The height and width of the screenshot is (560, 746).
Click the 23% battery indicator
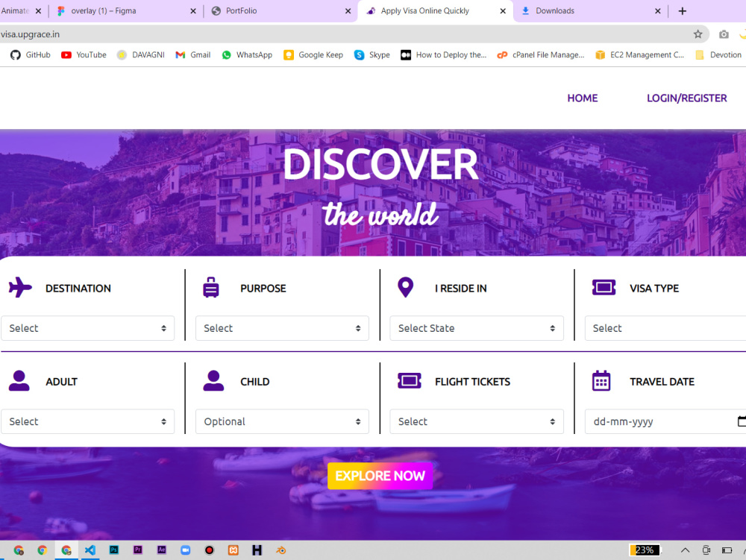pos(645,550)
